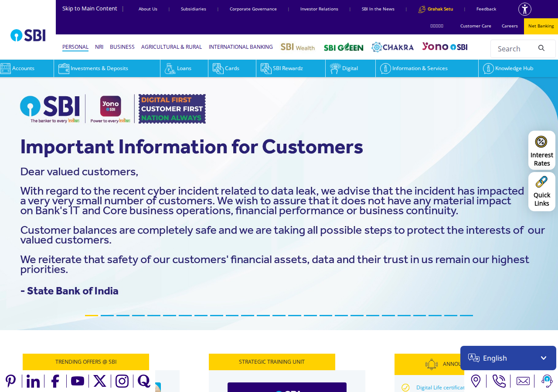The height and width of the screenshot is (392, 558).
Task: Select the BUSINESS tab
Action: click(x=122, y=47)
